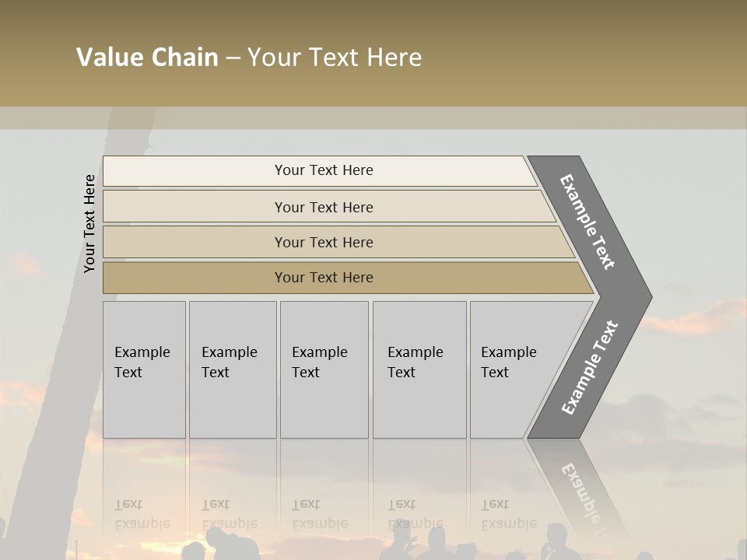747x560 pixels.
Task: Click the darkest tan "Your Text Here" bar
Action: tap(324, 278)
